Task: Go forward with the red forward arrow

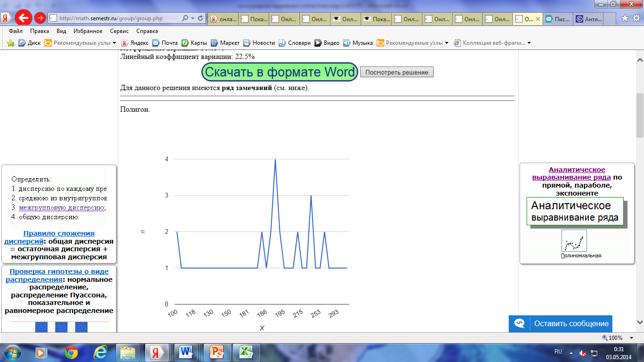Action: point(40,18)
